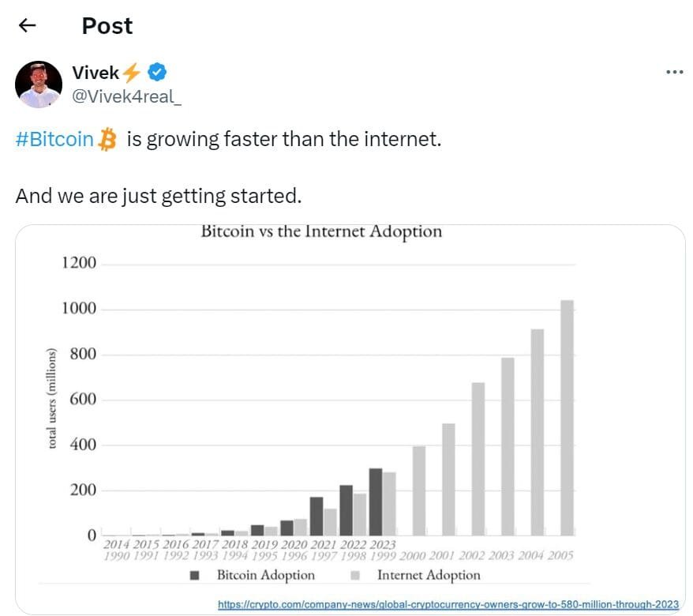Click the lightning bolt emoji beside Vivek
The height and width of the screenshot is (616, 693).
(132, 73)
